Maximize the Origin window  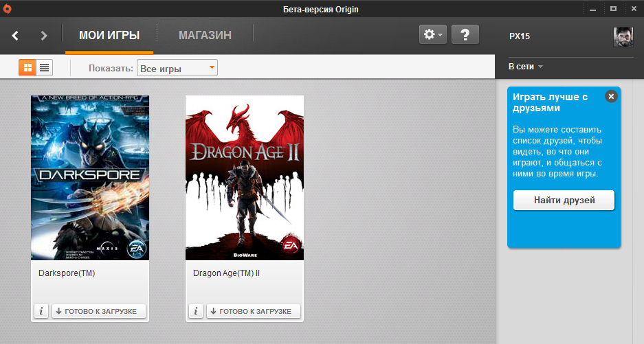click(613, 9)
